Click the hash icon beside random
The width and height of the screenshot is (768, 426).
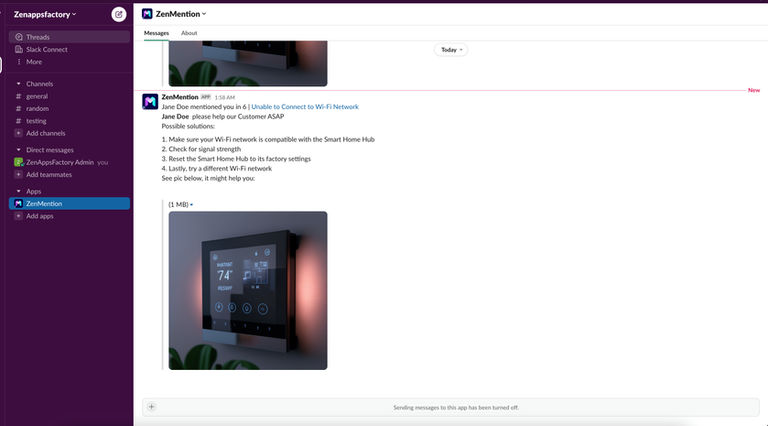19,109
